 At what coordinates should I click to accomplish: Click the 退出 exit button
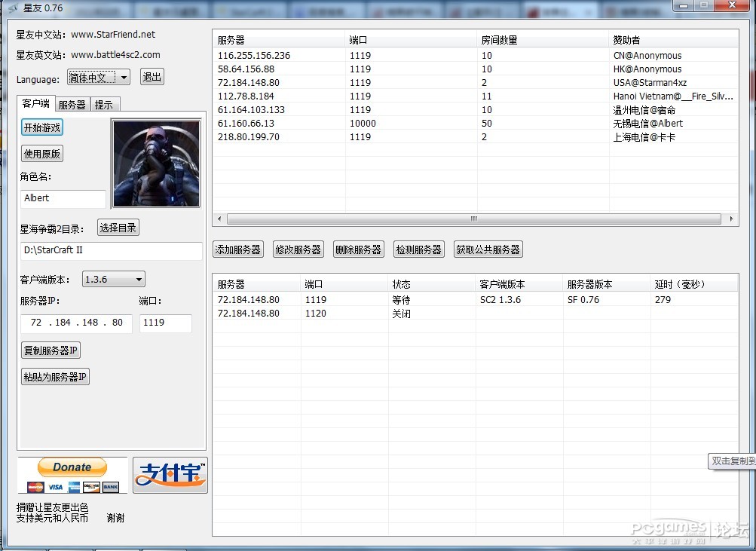tap(152, 77)
